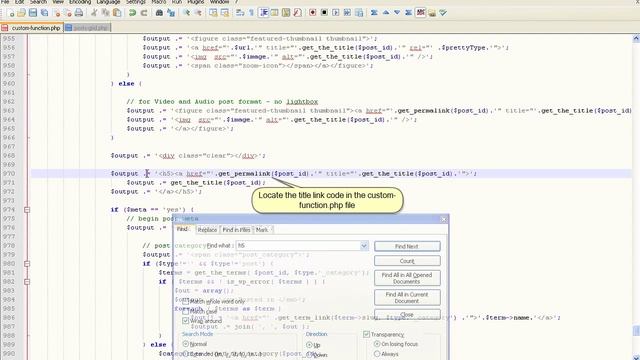Toggle the Transparency checkbox
This screenshot has height=360, width=640.
[x=366, y=334]
